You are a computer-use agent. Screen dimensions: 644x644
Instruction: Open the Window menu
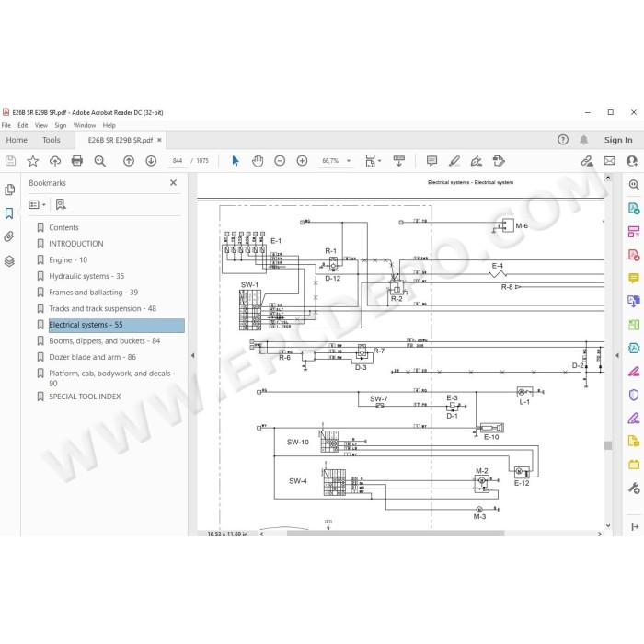pyautogui.click(x=85, y=125)
